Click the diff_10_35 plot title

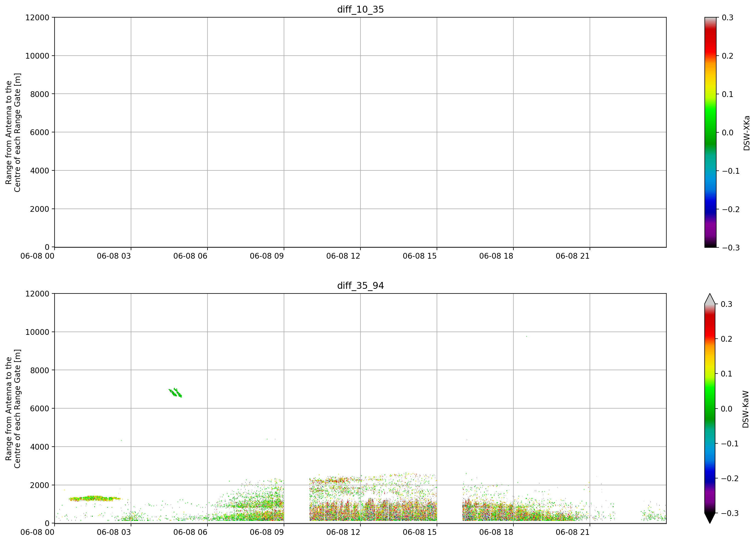pos(360,9)
